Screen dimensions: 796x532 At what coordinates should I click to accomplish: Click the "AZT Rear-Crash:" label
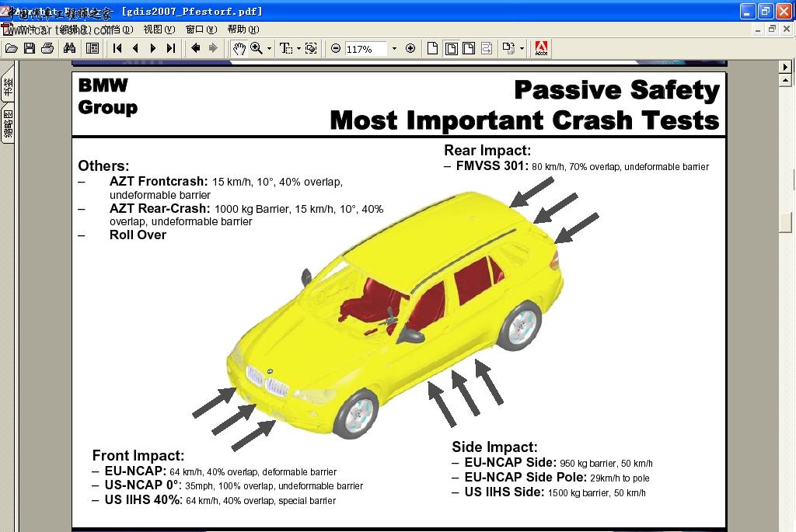[x=159, y=208]
